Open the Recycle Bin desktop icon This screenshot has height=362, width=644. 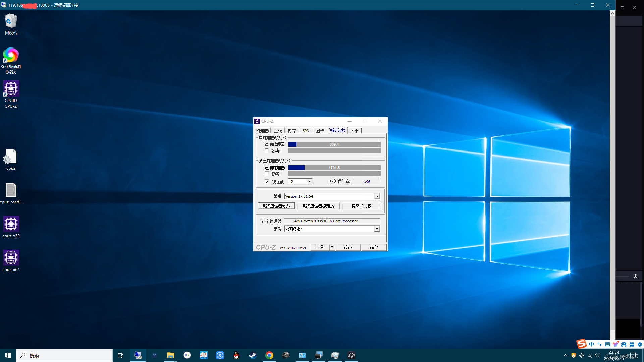[11, 21]
